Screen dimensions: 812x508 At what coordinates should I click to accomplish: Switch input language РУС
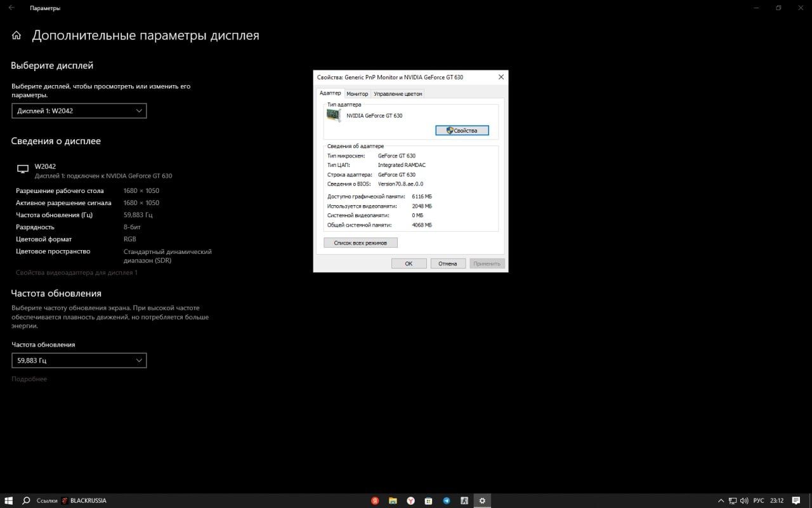[x=758, y=500]
